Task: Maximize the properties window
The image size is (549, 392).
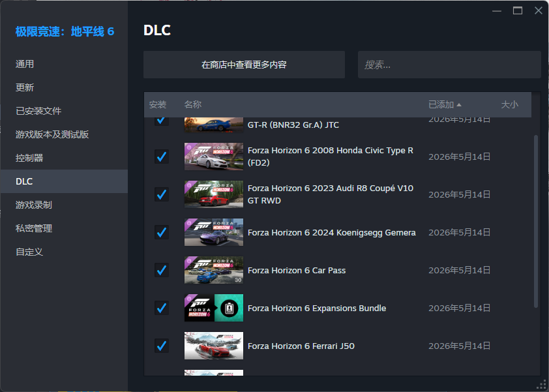Action: click(x=518, y=10)
